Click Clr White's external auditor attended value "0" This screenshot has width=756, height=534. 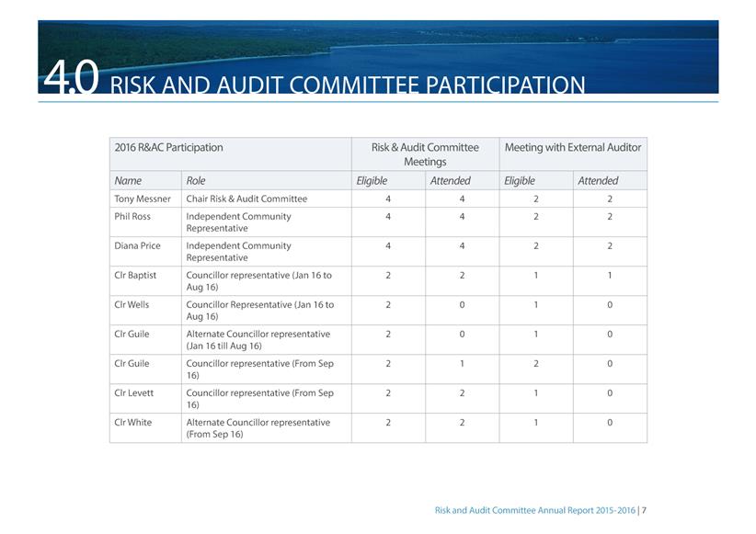coord(610,422)
